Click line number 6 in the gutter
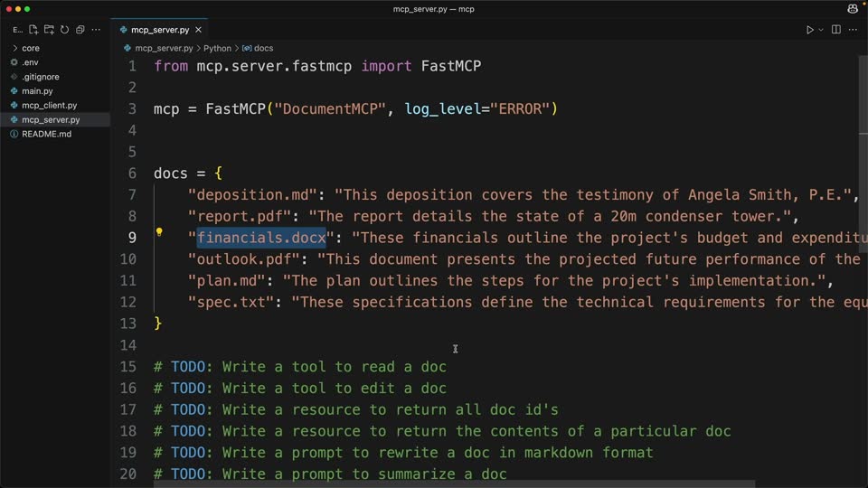Screen dimensions: 868x488 [132, 174]
